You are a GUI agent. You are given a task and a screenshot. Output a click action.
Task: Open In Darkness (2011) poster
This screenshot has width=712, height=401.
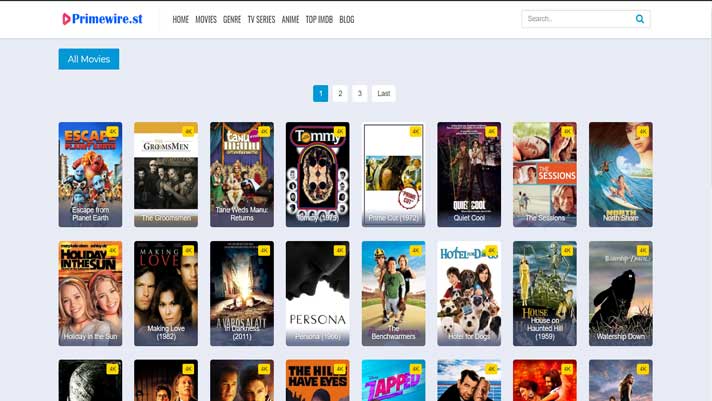point(242,293)
